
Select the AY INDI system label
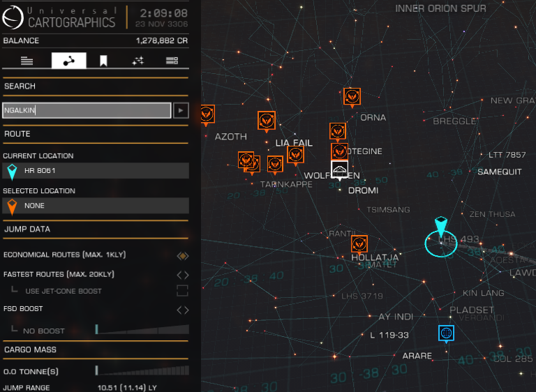396,317
